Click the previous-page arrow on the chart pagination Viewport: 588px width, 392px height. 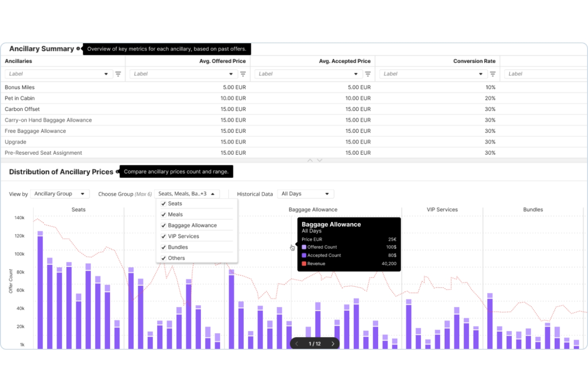click(297, 344)
